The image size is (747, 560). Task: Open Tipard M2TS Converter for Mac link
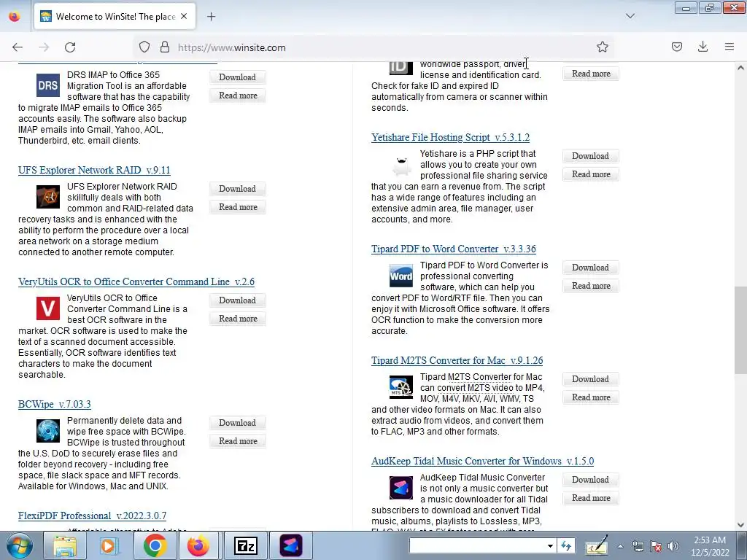457,360
